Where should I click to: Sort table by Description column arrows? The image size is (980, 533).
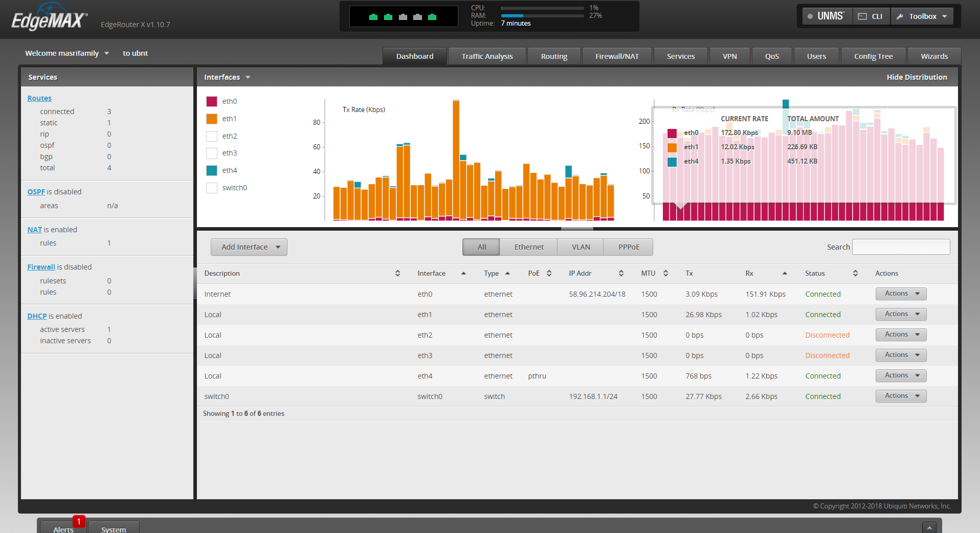(397, 273)
